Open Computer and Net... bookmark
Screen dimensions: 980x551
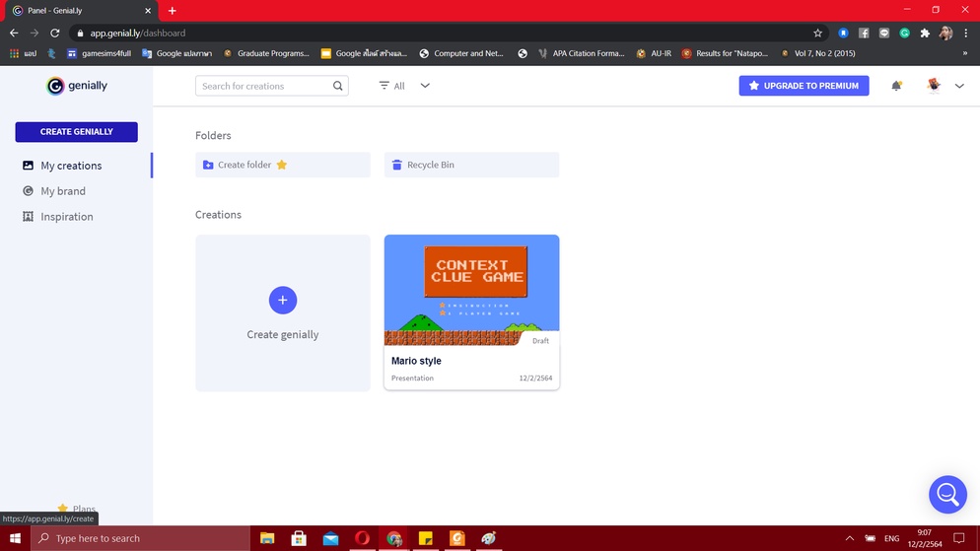tap(461, 54)
